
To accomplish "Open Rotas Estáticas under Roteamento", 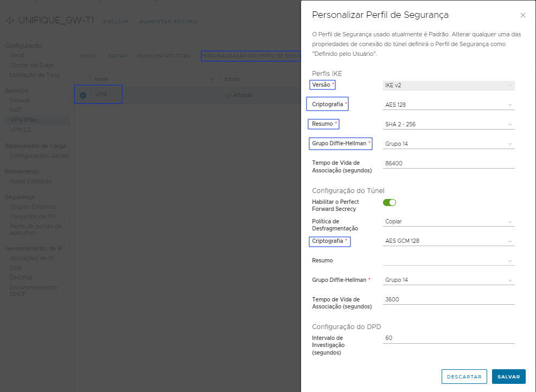I will (x=30, y=181).
